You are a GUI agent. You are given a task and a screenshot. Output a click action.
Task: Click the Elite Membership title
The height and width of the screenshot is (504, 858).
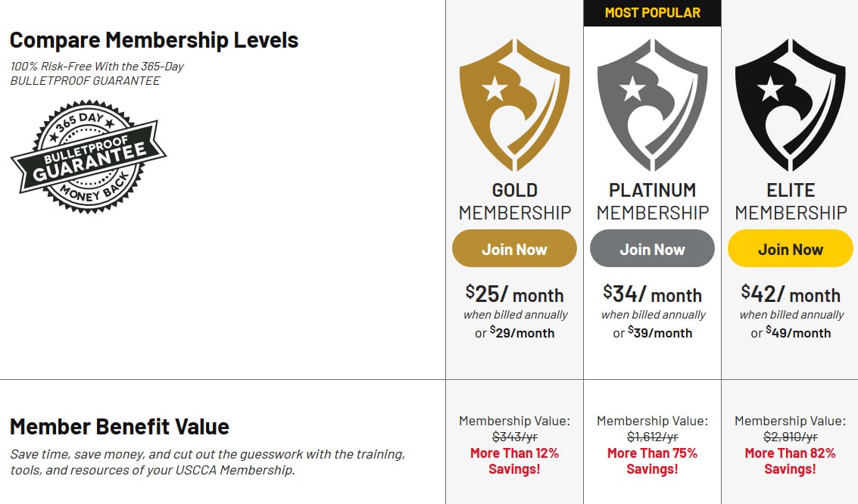[x=790, y=201]
